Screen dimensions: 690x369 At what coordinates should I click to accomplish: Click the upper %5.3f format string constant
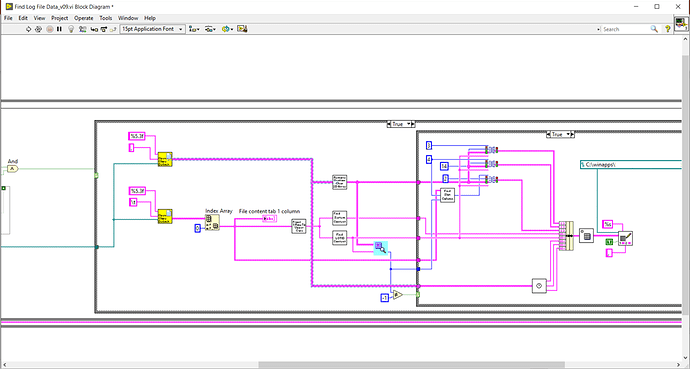point(137,136)
